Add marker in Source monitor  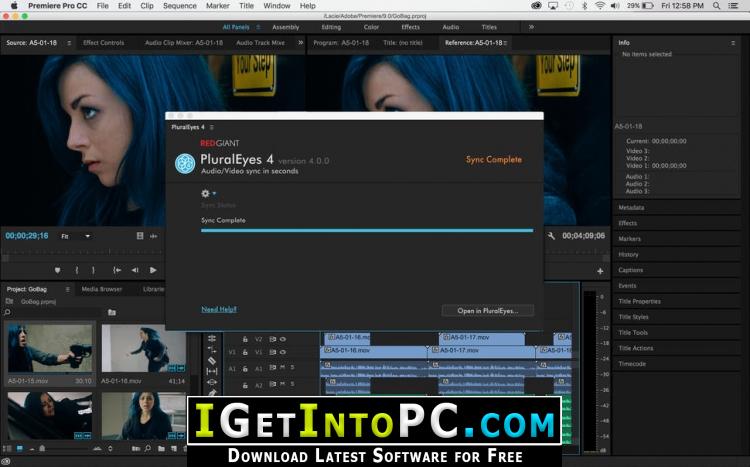(57, 270)
